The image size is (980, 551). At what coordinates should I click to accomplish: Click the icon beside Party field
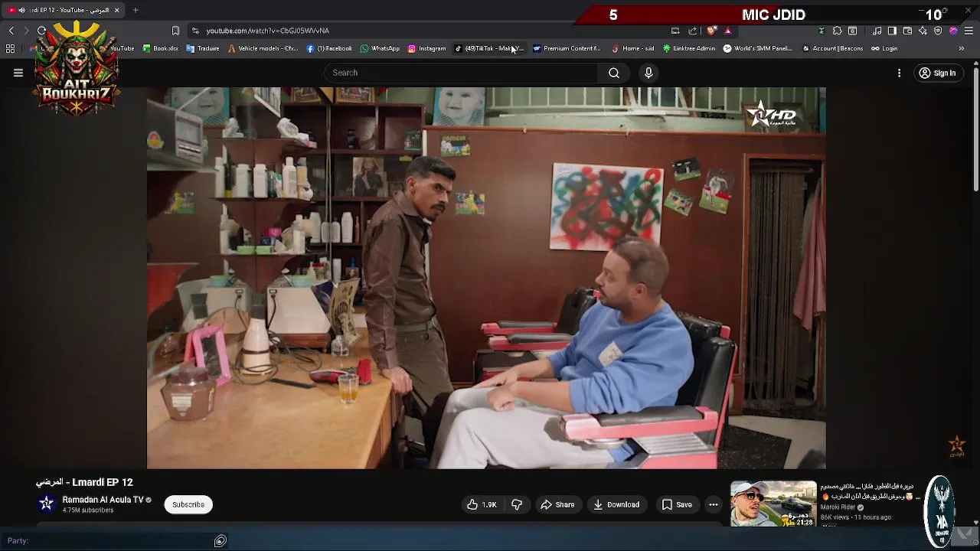coord(220,541)
